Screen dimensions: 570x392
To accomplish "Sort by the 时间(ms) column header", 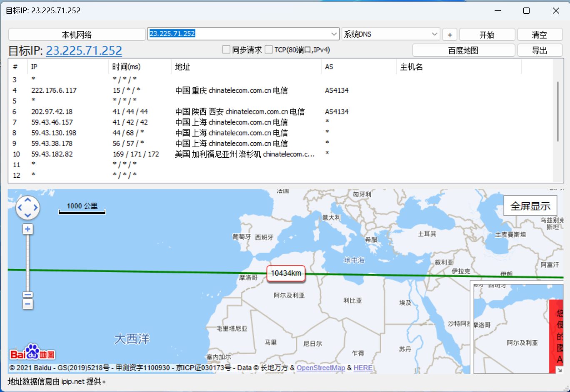I will (126, 67).
